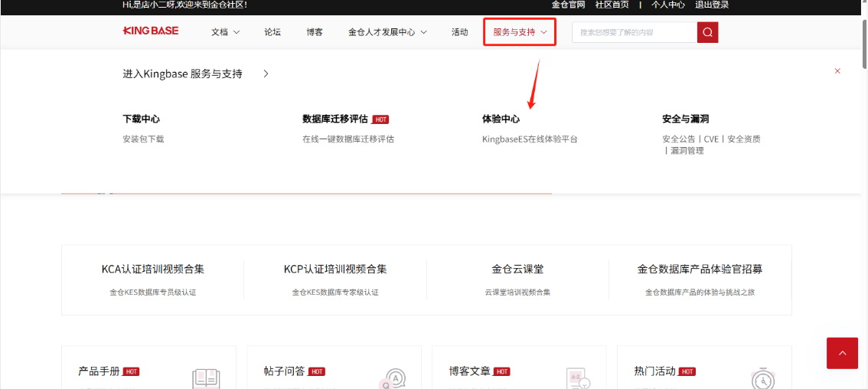Open 博客文章 card title
This screenshot has height=389, width=868.
(470, 371)
